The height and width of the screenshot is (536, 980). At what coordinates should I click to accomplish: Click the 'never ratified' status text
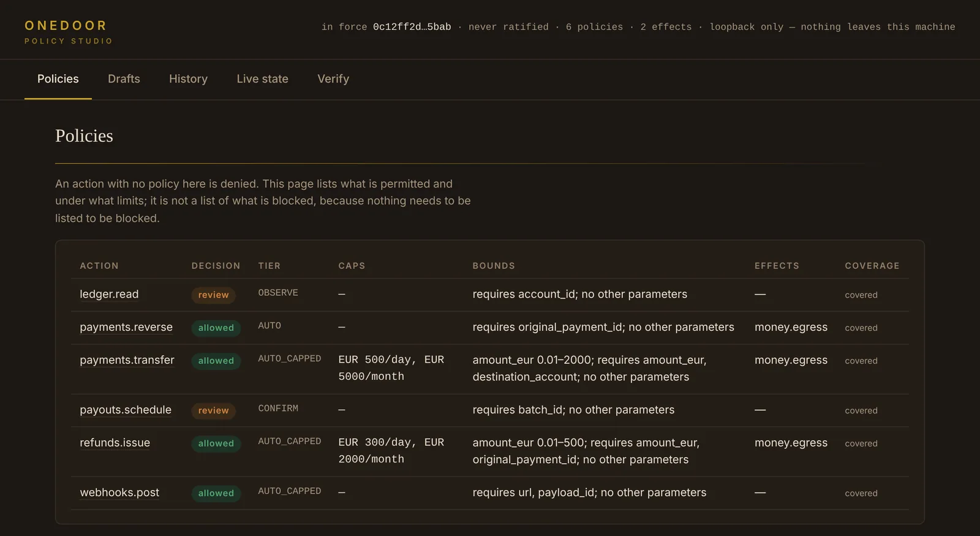(x=508, y=27)
